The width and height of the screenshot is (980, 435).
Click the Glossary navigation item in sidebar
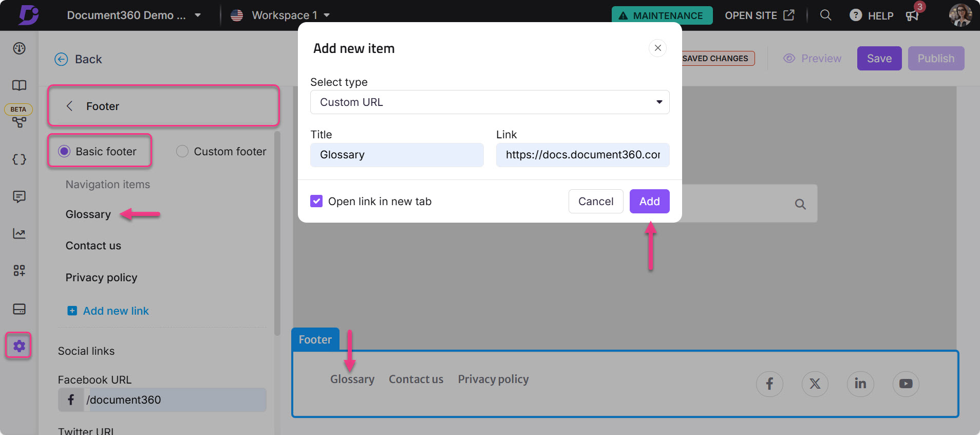(88, 214)
